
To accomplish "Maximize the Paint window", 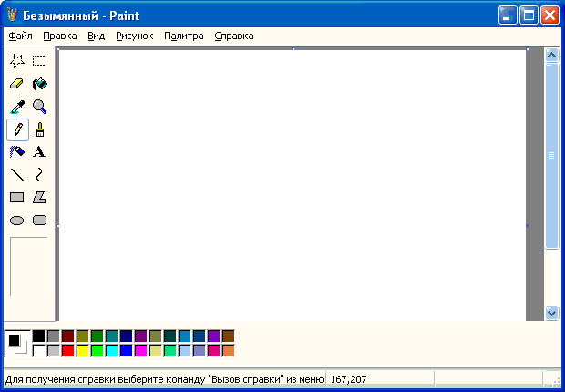I will pyautogui.click(x=529, y=15).
